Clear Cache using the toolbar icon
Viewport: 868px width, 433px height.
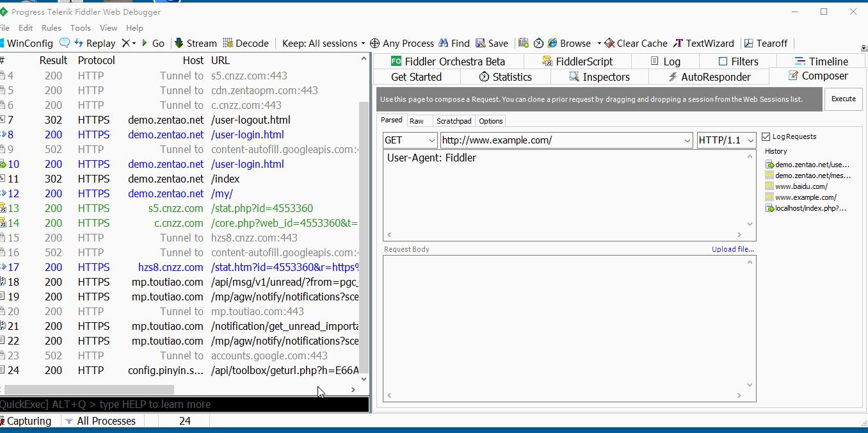(636, 44)
